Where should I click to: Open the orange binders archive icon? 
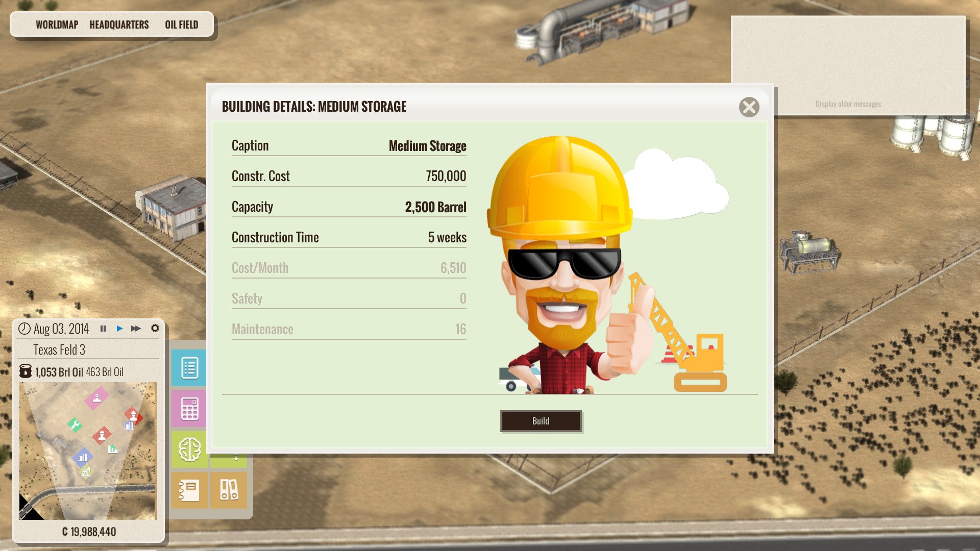[229, 490]
